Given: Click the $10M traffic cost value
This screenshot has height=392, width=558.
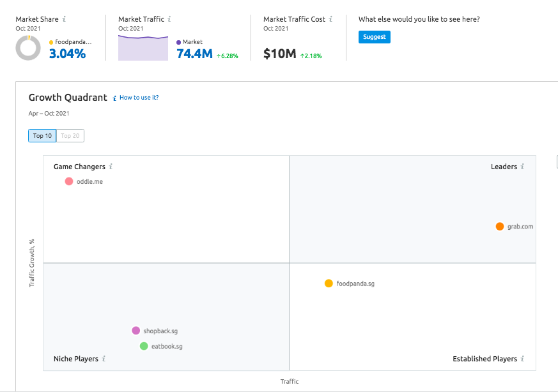Looking at the screenshot, I should click(x=280, y=54).
